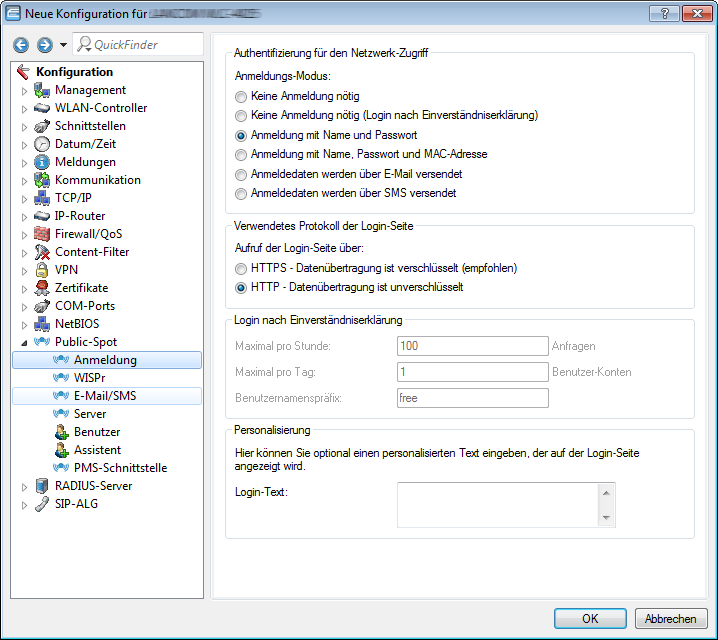The width and height of the screenshot is (718, 640).
Task: Click the VPN padlock icon
Action: (42, 270)
